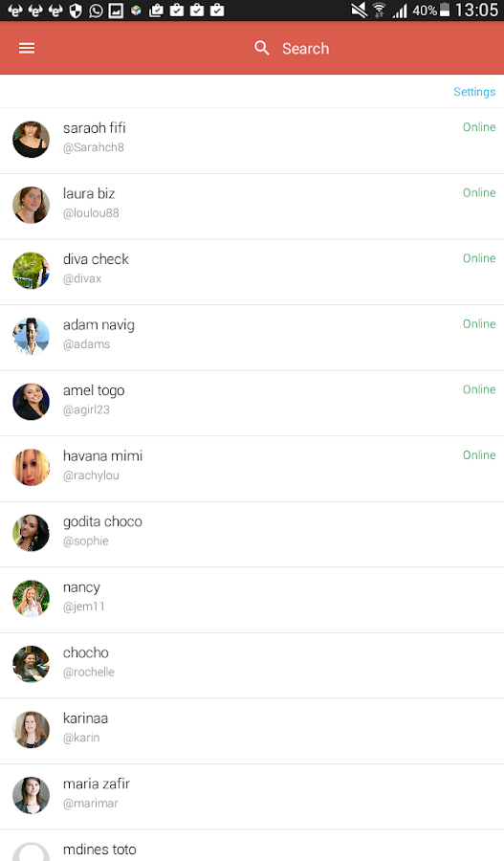Tap the shield icon in status bar
This screenshot has width=504, height=861.
[76, 11]
